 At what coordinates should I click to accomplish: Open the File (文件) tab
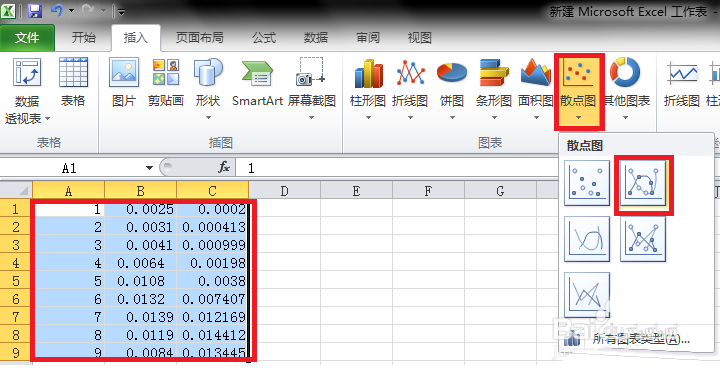tap(27, 38)
